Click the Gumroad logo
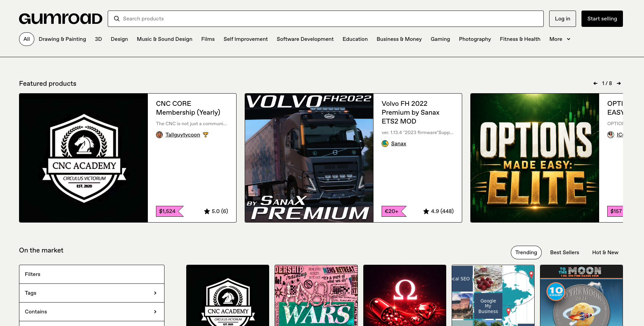 point(60,19)
